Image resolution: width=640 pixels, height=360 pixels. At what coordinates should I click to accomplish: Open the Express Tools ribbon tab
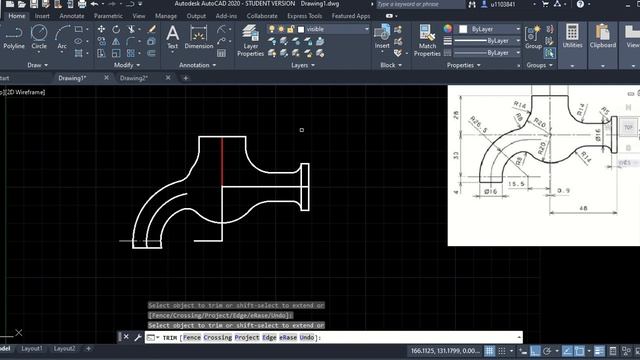click(304, 16)
